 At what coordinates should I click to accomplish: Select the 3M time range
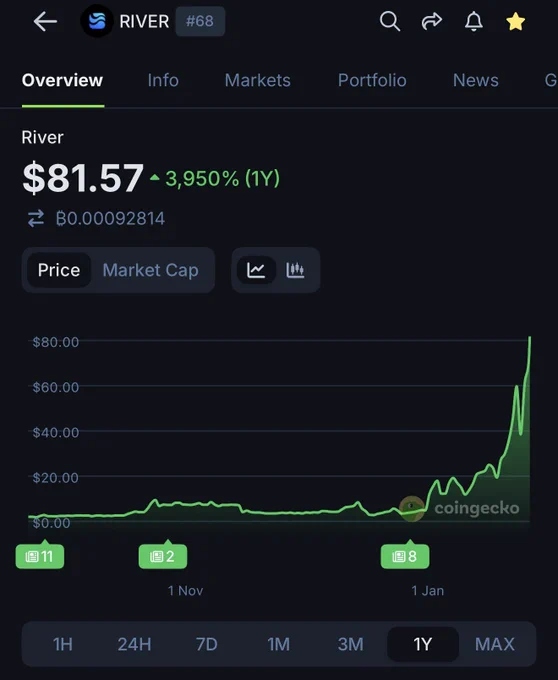350,644
